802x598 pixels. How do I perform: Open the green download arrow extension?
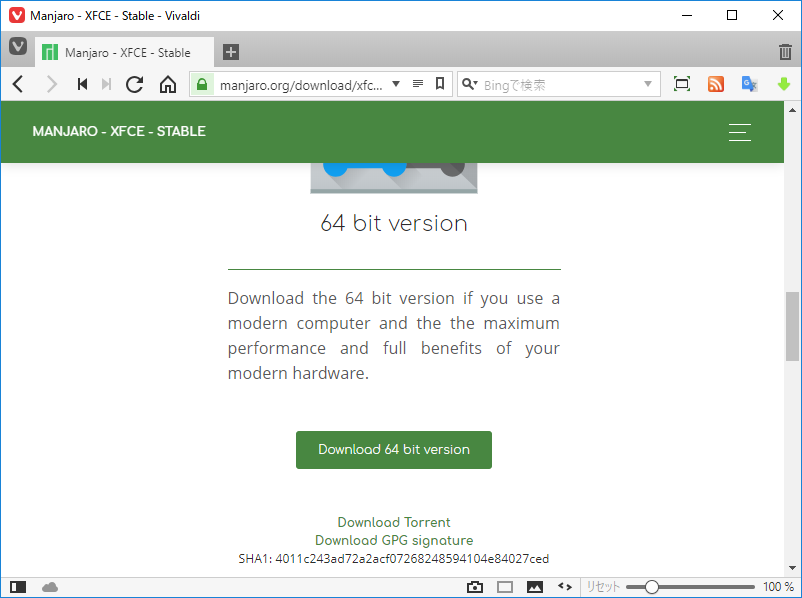click(x=784, y=84)
